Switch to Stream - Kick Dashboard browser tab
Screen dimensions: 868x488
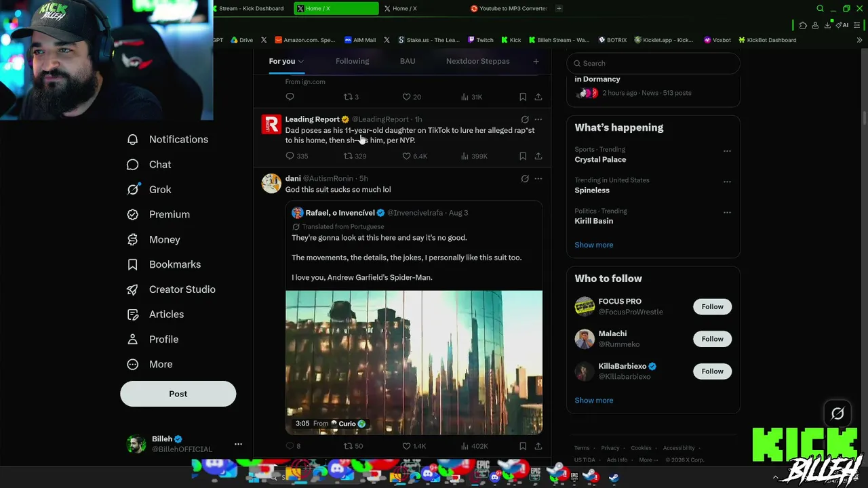pyautogui.click(x=252, y=9)
